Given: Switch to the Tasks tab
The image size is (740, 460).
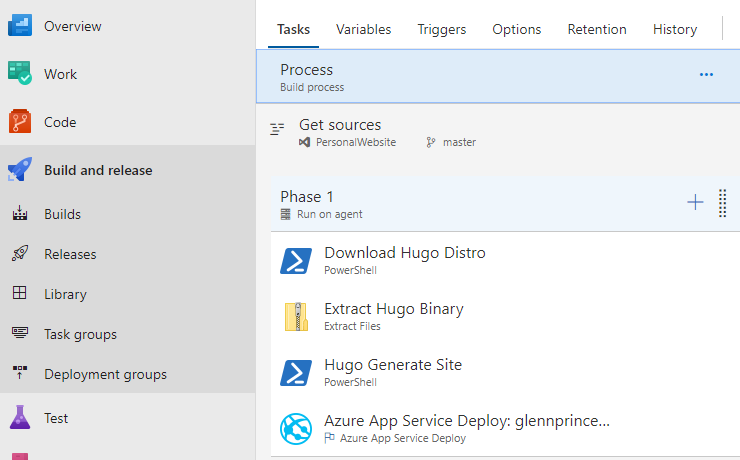Looking at the screenshot, I should (293, 29).
